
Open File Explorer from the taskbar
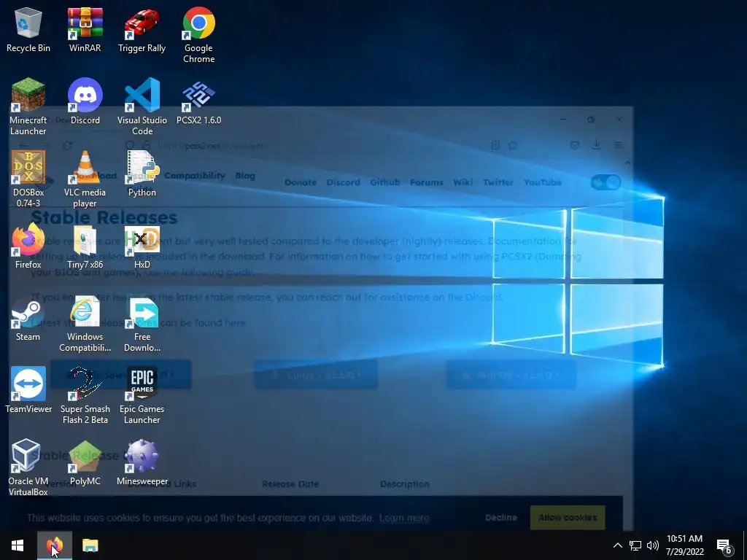coord(90,545)
